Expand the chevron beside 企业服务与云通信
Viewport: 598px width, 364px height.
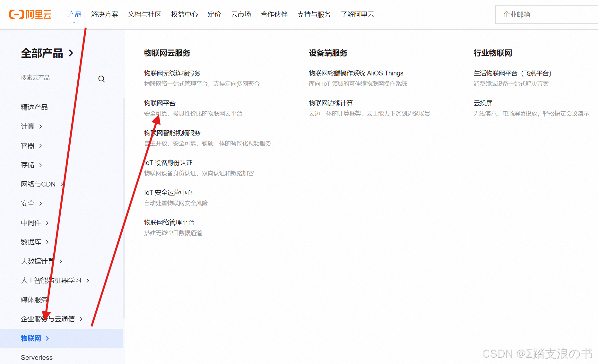pyautogui.click(x=81, y=319)
